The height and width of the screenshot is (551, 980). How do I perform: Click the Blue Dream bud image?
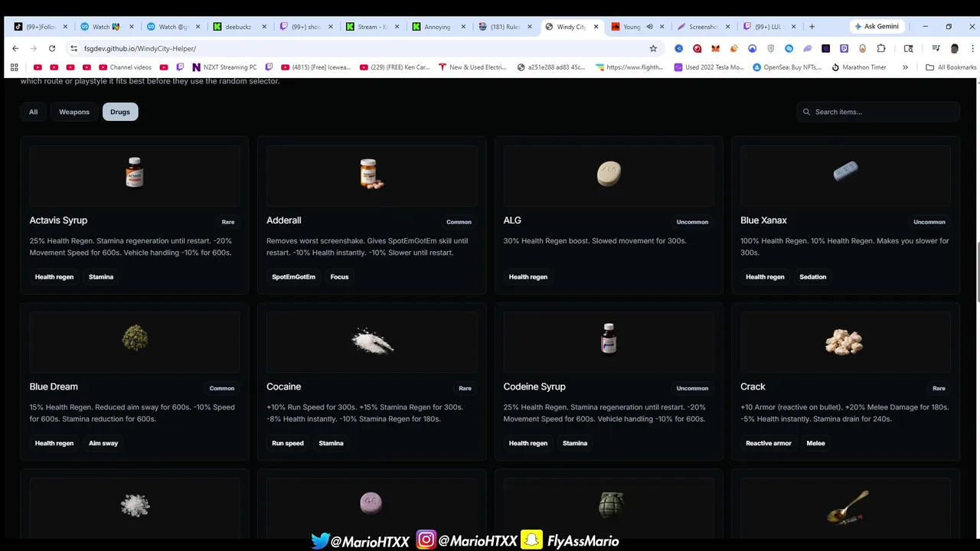(135, 338)
